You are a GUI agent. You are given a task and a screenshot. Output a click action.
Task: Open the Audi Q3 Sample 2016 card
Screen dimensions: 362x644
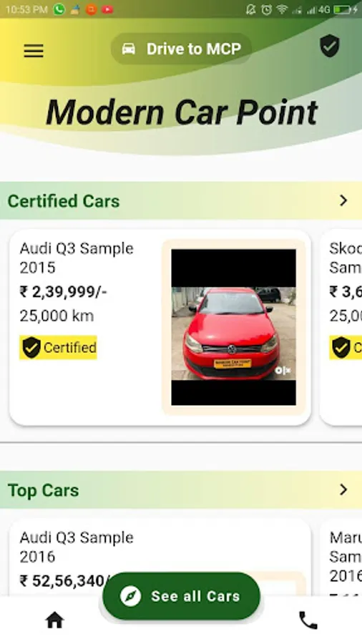(160, 557)
